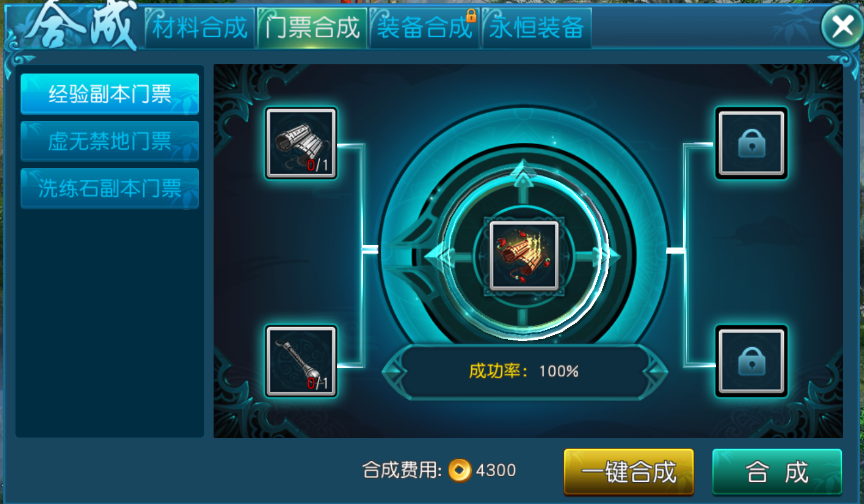Viewport: 864px width, 504px height.
Task: Click the upper locked material slot
Action: pos(751,143)
